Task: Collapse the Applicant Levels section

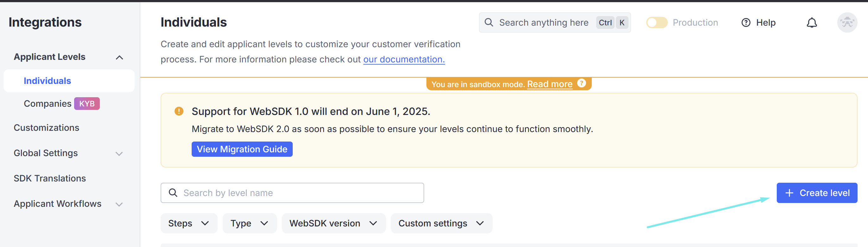Action: 119,57
